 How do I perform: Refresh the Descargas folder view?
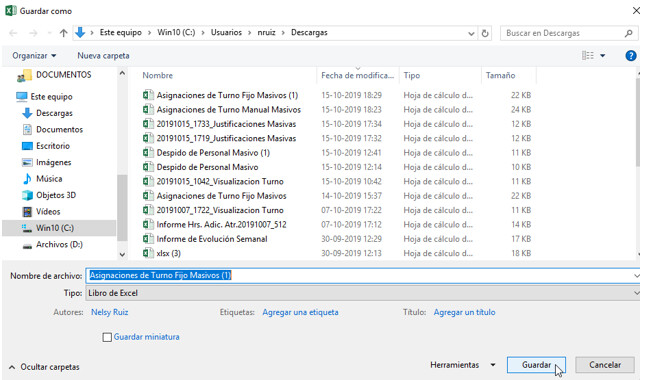[x=485, y=33]
